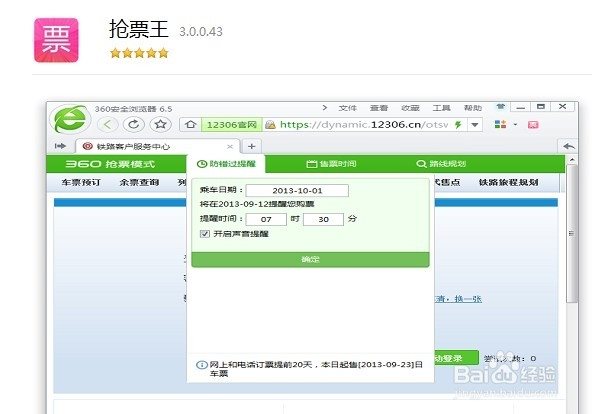Reload the page with the refresh icon

(134, 125)
